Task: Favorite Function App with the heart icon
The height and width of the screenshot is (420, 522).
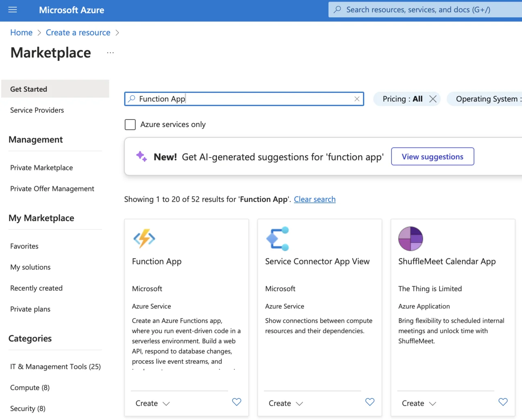Action: [x=237, y=402]
